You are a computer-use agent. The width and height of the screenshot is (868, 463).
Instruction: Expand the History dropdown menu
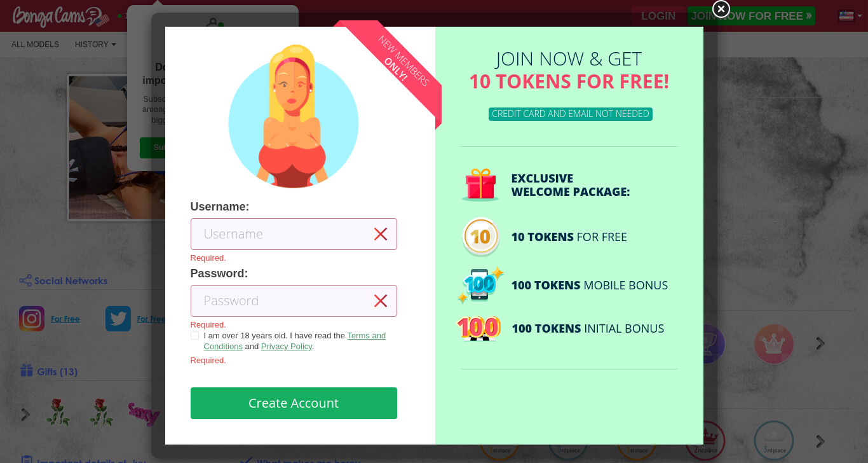pyautogui.click(x=95, y=45)
